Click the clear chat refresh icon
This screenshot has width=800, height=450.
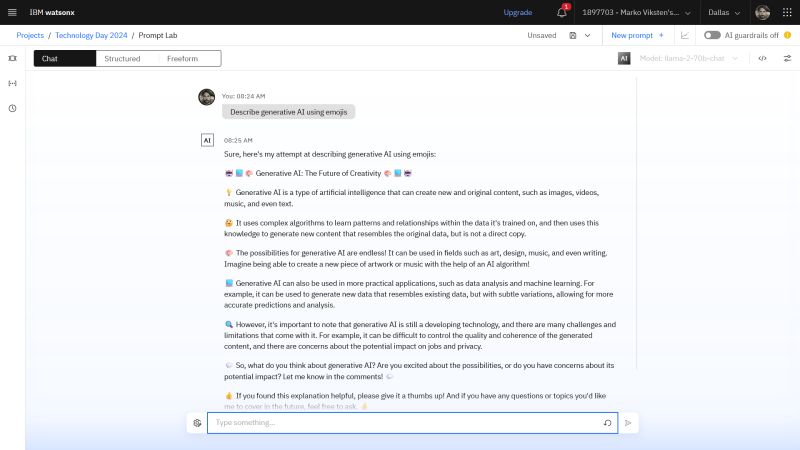(607, 423)
